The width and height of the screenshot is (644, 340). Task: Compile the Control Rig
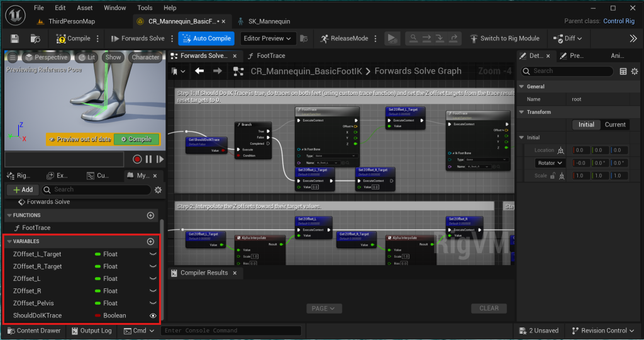click(73, 38)
